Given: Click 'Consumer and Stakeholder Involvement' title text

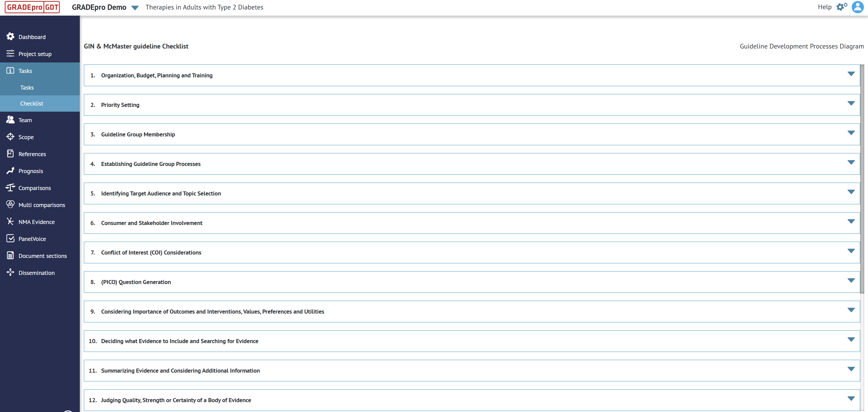Looking at the screenshot, I should tap(151, 223).
